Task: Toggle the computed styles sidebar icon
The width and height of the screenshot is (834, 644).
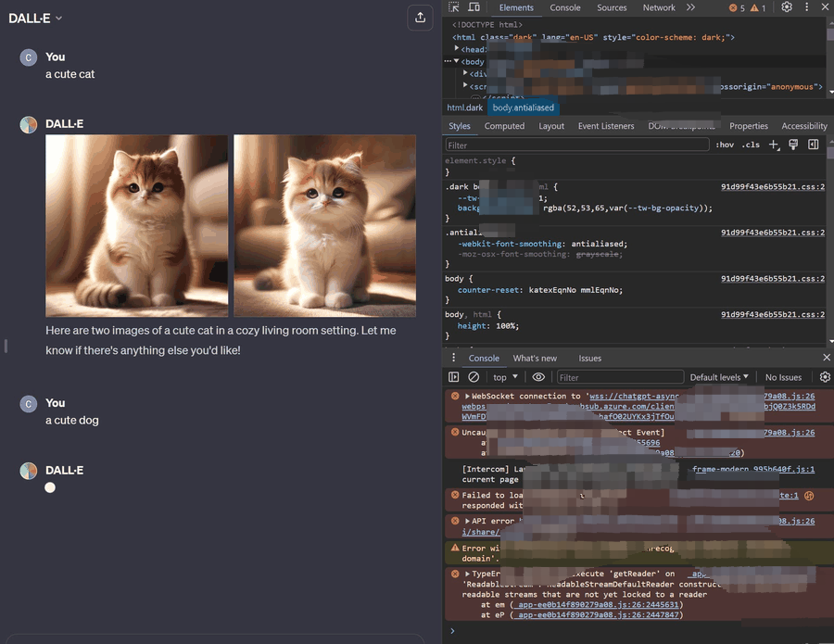Action: (x=814, y=145)
